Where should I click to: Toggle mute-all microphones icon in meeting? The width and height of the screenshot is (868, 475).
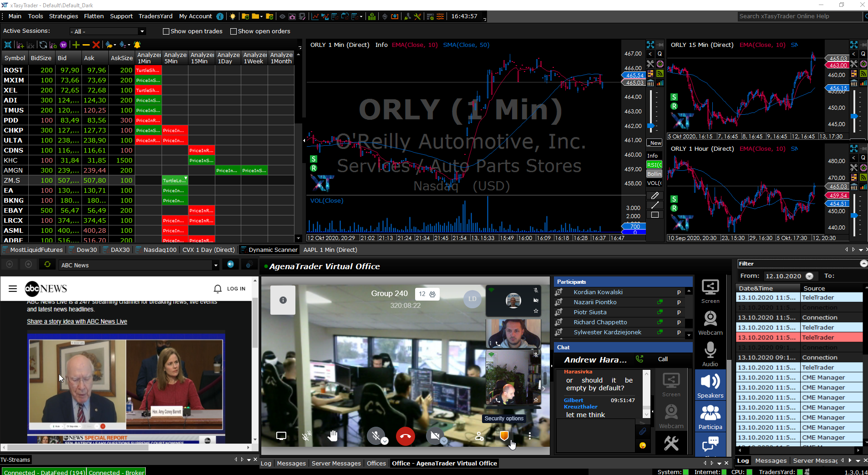click(x=307, y=436)
